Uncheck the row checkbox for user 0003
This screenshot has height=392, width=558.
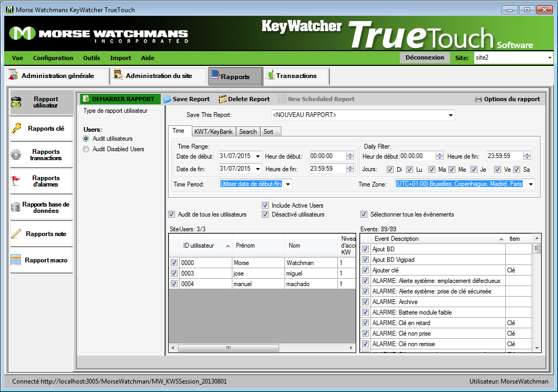(x=174, y=273)
